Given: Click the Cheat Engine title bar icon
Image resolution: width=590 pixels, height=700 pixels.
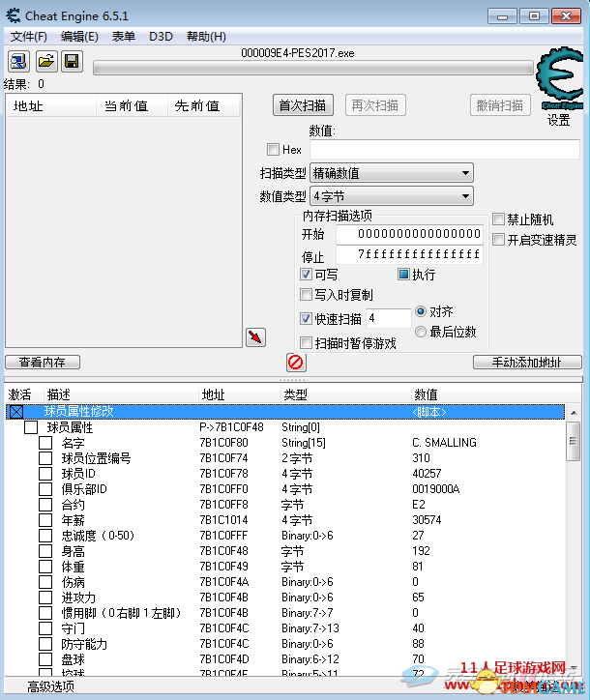Looking at the screenshot, I should pyautogui.click(x=14, y=15).
